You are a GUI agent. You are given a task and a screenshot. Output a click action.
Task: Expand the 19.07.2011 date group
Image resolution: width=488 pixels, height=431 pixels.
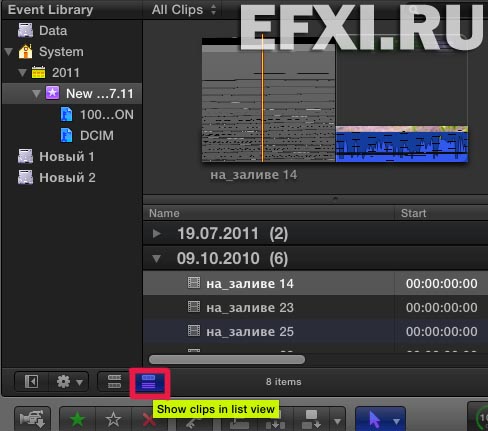[156, 234]
